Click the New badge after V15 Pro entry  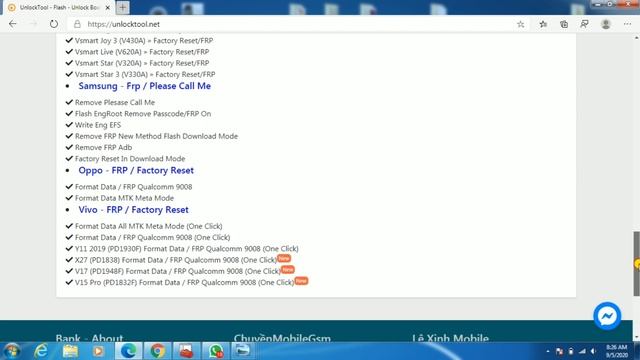tap(301, 281)
